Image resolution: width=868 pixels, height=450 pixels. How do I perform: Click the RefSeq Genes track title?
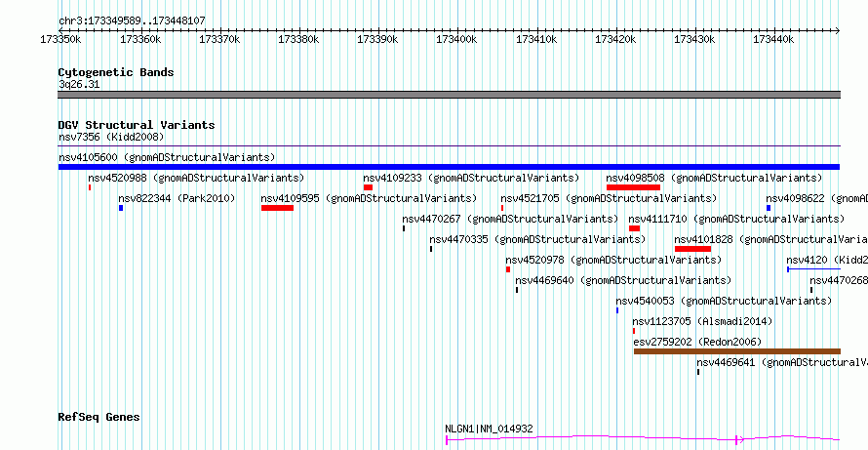click(99, 417)
